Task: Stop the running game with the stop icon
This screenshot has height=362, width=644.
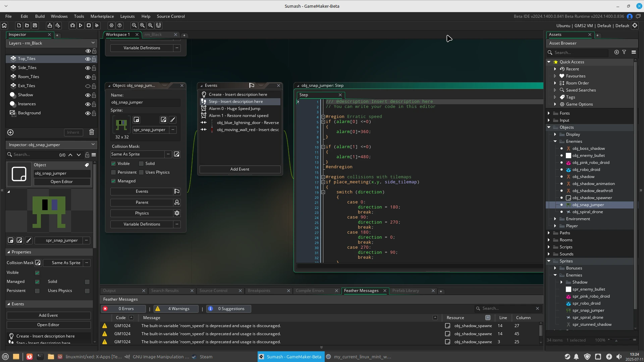Action: [89, 25]
